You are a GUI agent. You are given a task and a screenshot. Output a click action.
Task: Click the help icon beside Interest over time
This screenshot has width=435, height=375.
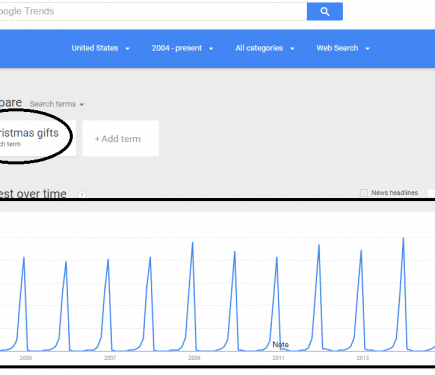pos(82,195)
